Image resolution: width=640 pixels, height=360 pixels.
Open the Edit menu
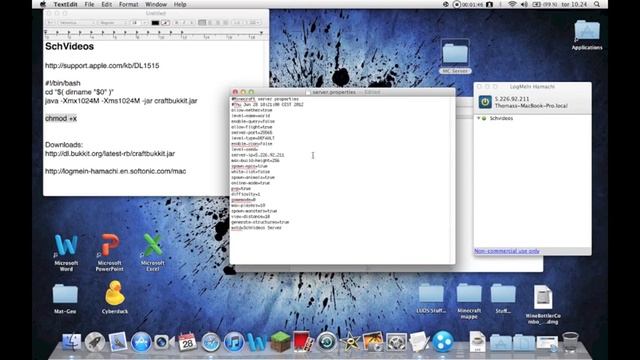(x=107, y=4)
